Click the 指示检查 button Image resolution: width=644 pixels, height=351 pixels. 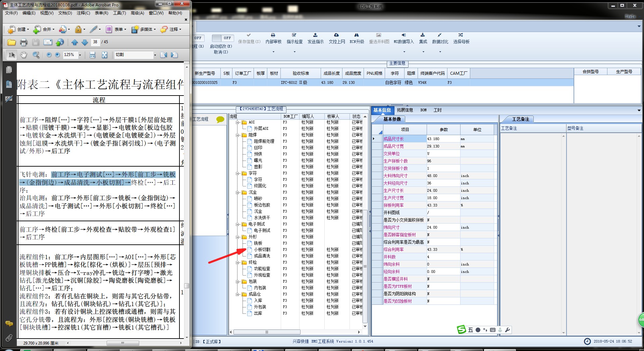coord(294,38)
